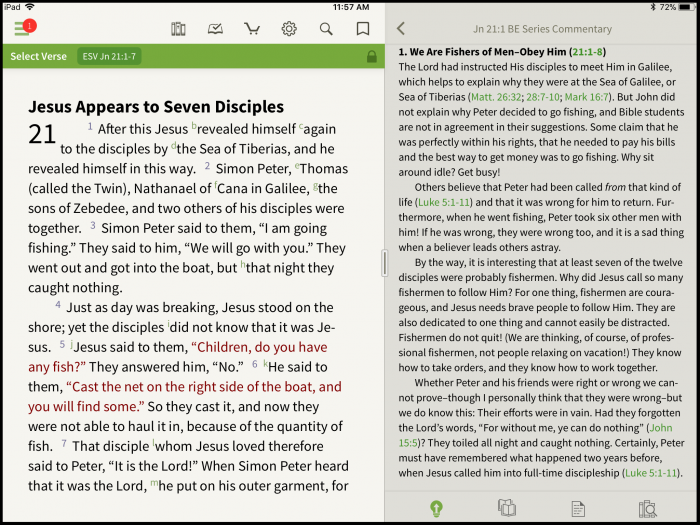Open the 28:7-10 reference link
The height and width of the screenshot is (525, 700).
pos(543,97)
